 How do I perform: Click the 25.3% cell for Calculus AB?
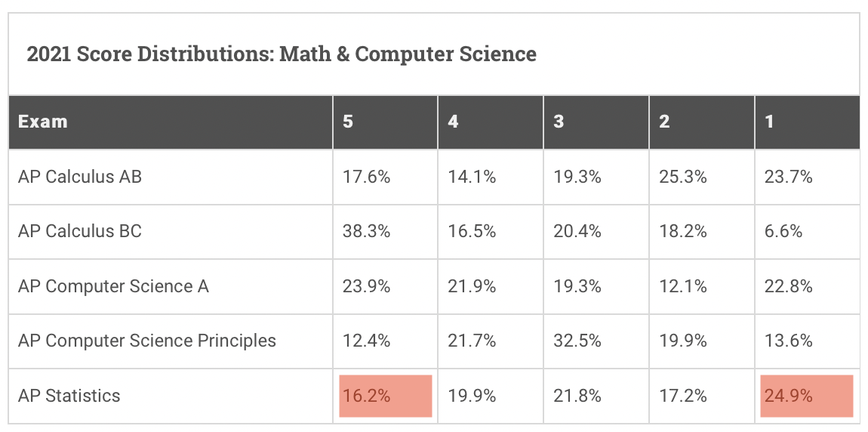683,177
